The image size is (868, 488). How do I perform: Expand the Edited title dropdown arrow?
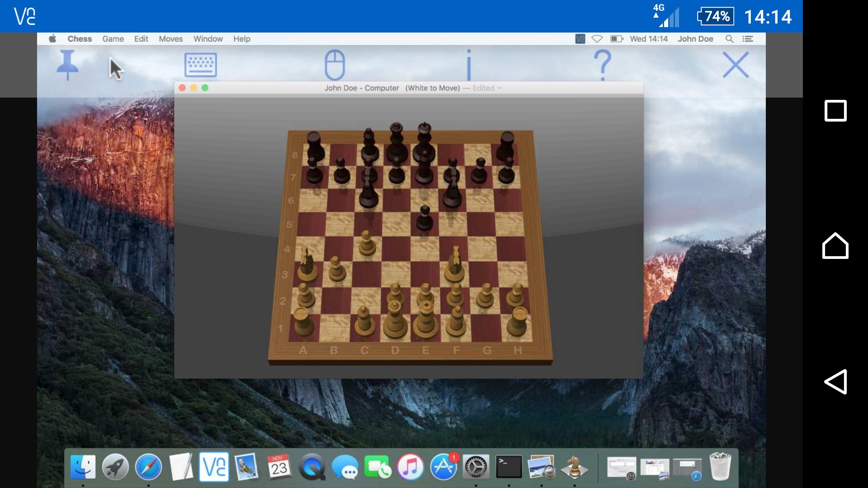pos(499,88)
